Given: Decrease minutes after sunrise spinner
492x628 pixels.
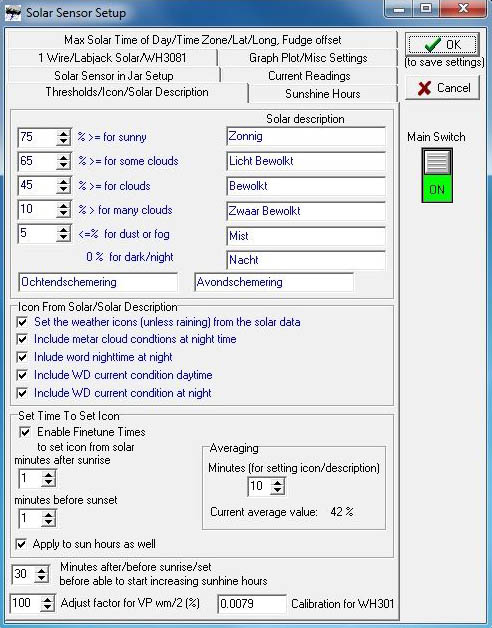Looking at the screenshot, I should 48,482.
